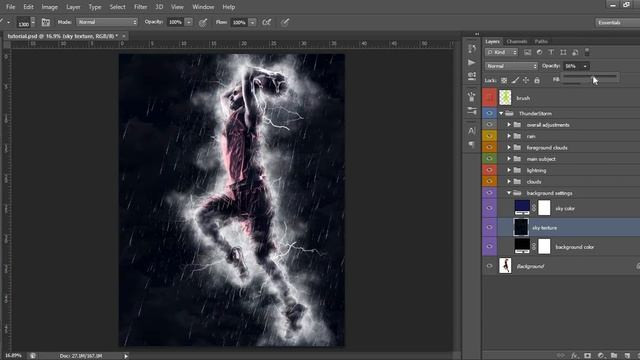The width and height of the screenshot is (640, 360).
Task: Adjust the layer opacity popup slider
Action: [x=590, y=76]
